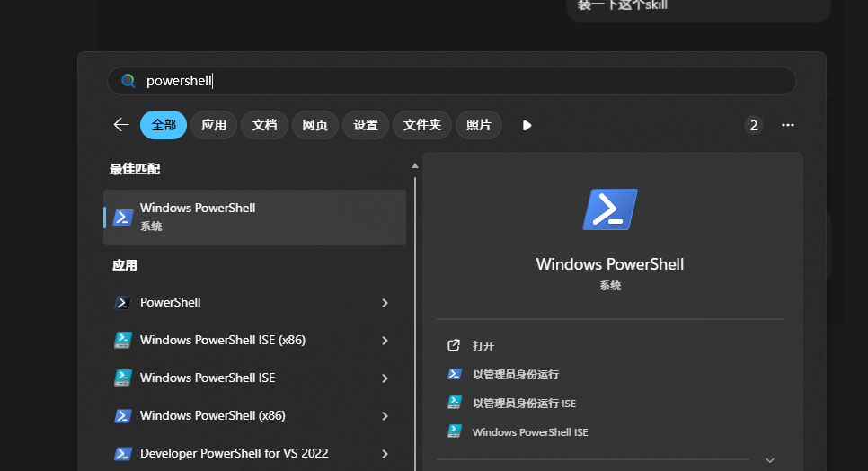Screen dimensions: 868x471
Task: Click the search magnifier icon
Action: pyautogui.click(x=128, y=81)
